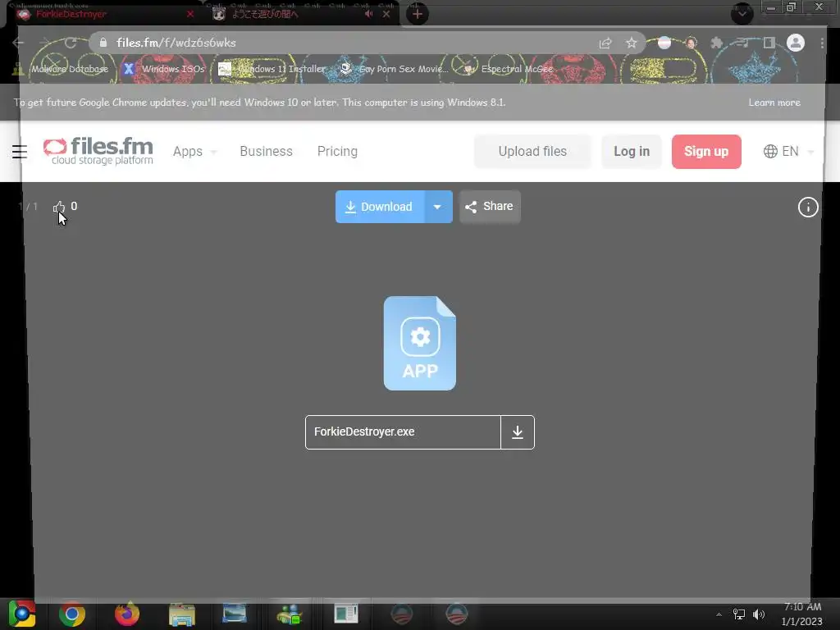Click the files.fm logo
Screen dimensions: 840x630
(98, 151)
